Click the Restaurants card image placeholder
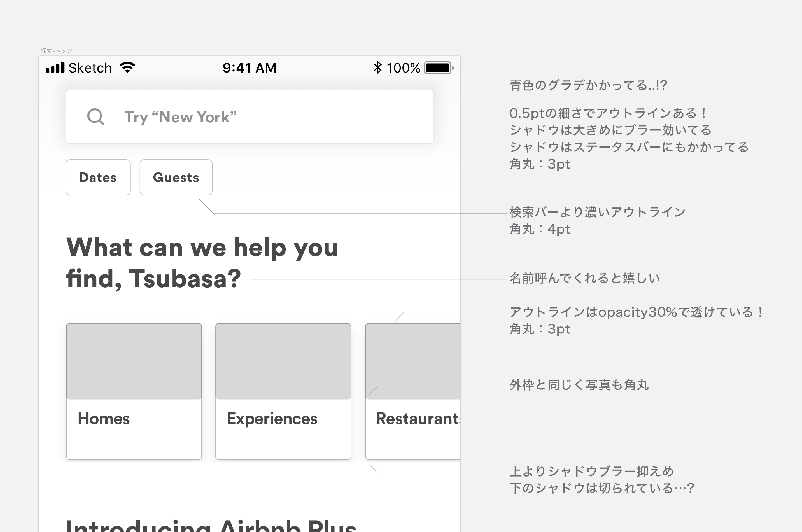802x532 pixels. point(412,361)
